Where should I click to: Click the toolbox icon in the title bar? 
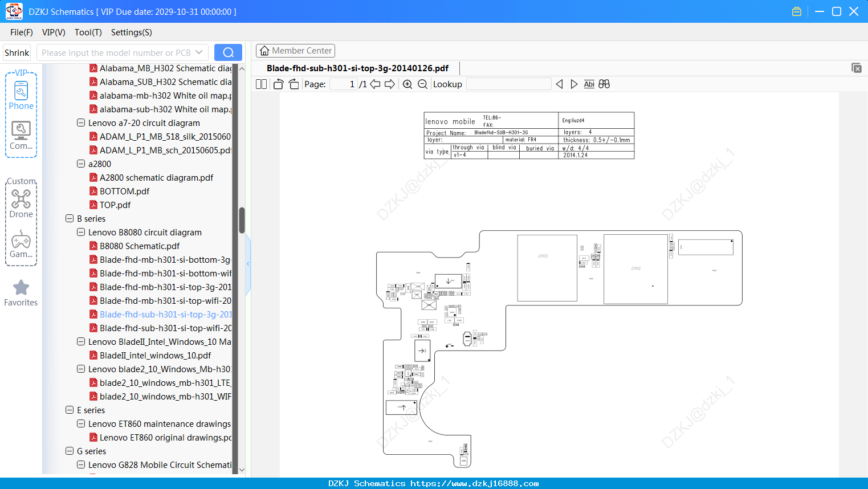tap(797, 11)
